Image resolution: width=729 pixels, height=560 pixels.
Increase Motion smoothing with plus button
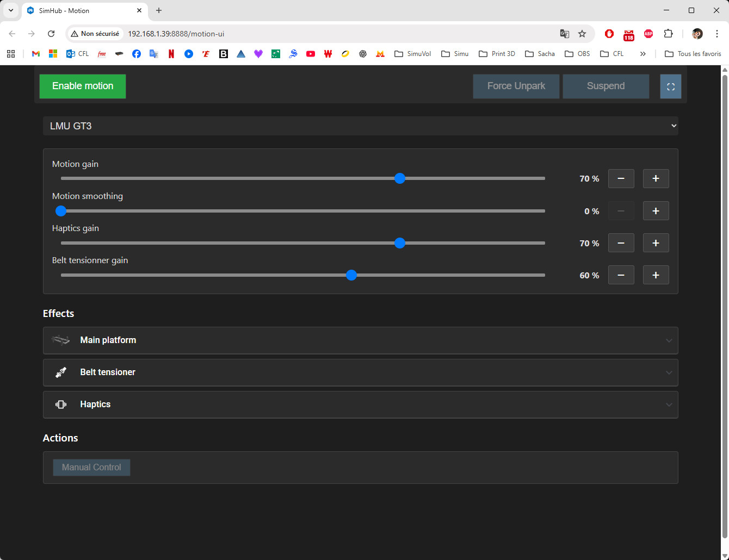click(x=656, y=211)
